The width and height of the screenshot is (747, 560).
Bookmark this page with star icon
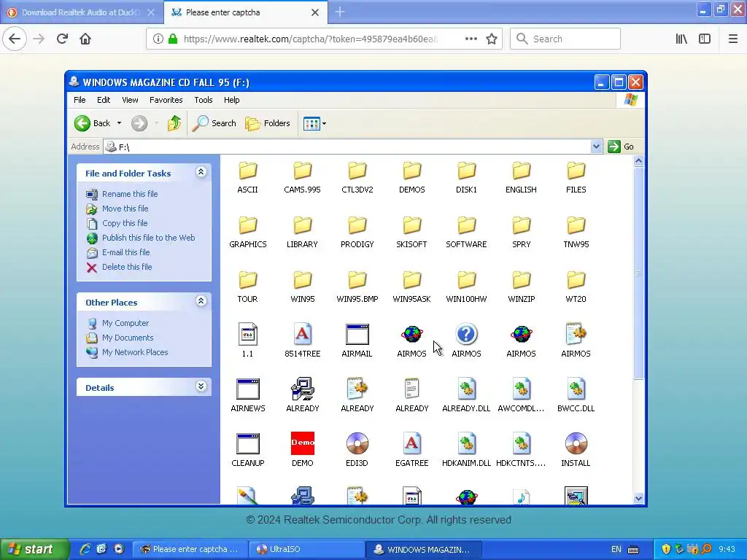point(492,39)
